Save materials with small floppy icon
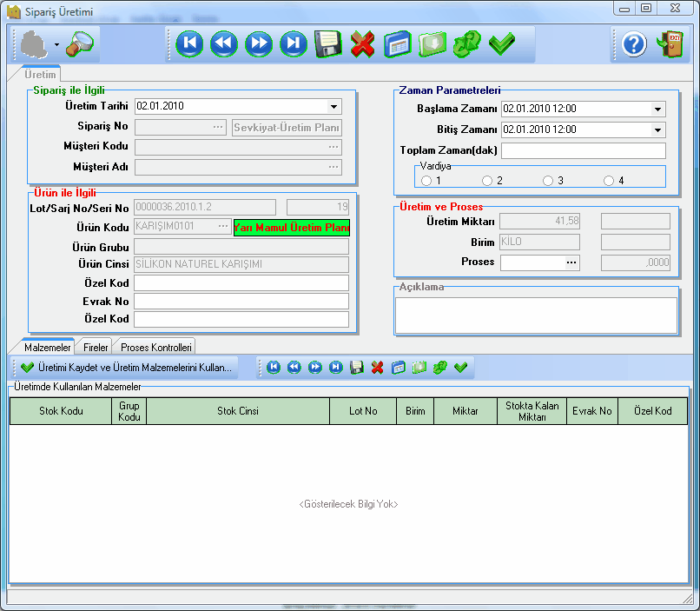 pos(356,368)
